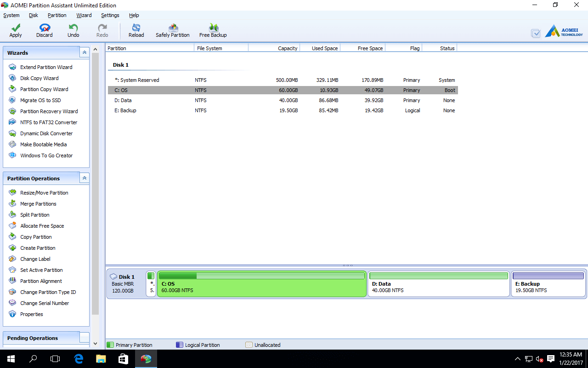Open the Settings menu
The image size is (588, 368).
110,15
